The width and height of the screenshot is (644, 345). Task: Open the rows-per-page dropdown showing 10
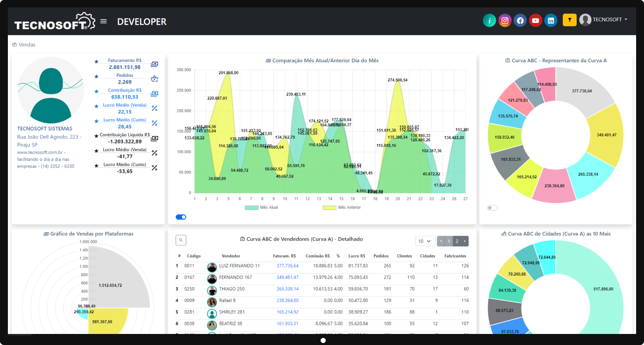click(x=425, y=241)
